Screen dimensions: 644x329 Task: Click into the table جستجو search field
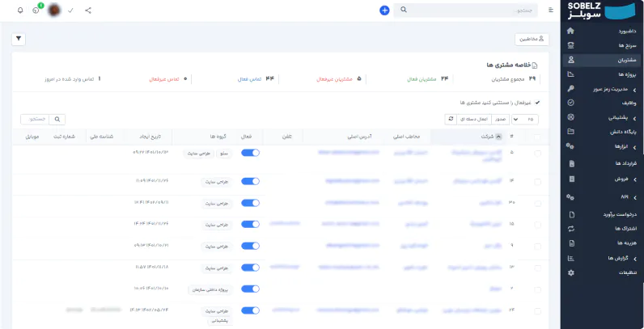coord(35,120)
